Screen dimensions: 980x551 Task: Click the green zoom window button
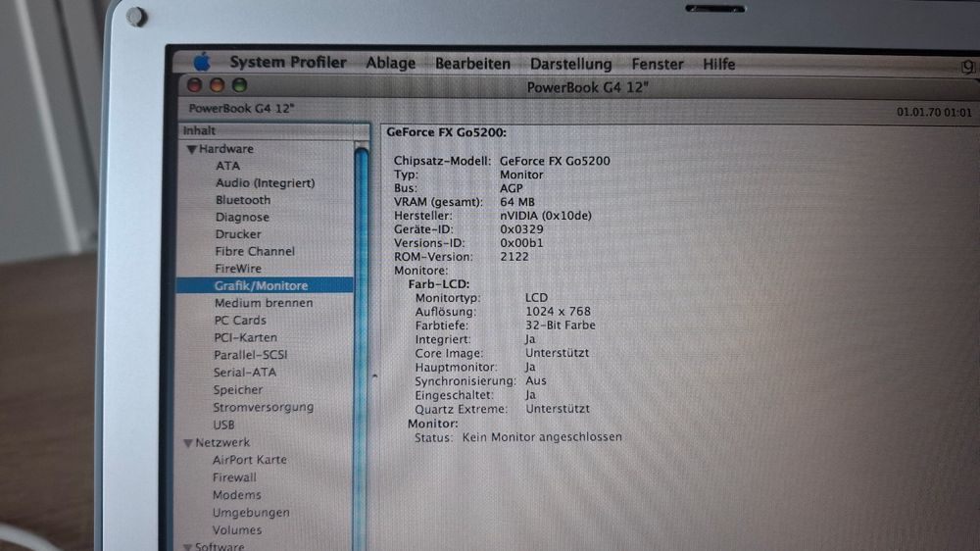[239, 85]
